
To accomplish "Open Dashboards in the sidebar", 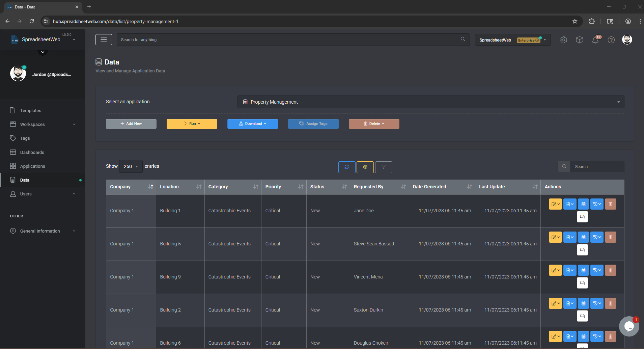I will [32, 152].
